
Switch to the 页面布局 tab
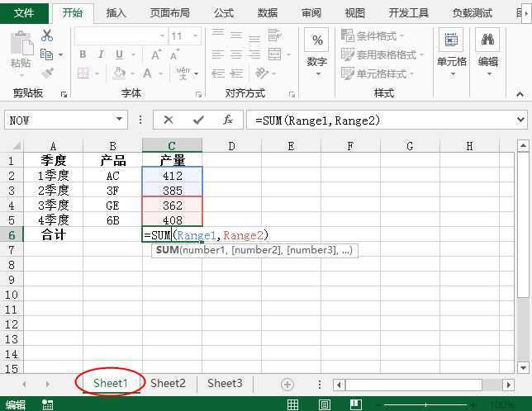(x=170, y=13)
